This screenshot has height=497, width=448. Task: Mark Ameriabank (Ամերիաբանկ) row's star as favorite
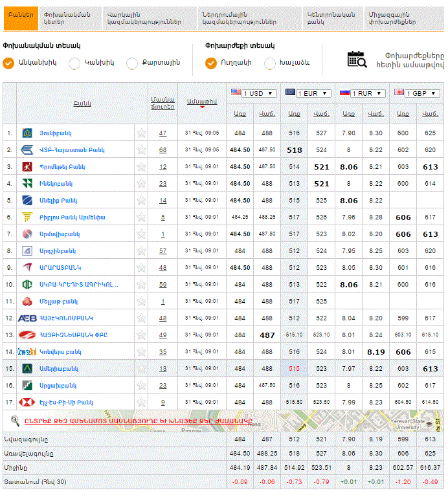[x=140, y=369]
